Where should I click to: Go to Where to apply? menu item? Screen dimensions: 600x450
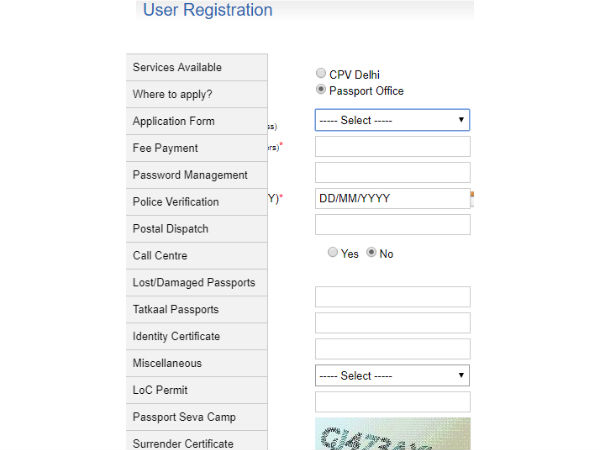tap(197, 94)
